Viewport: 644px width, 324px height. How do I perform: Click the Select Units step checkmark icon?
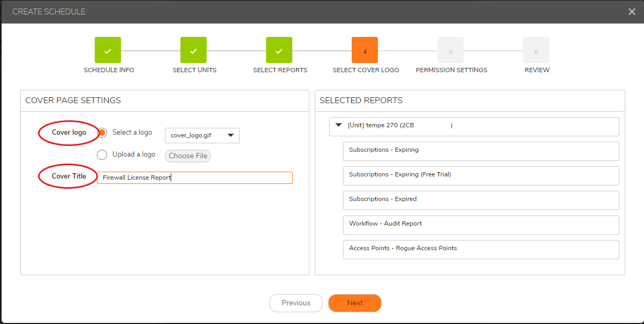coord(193,50)
